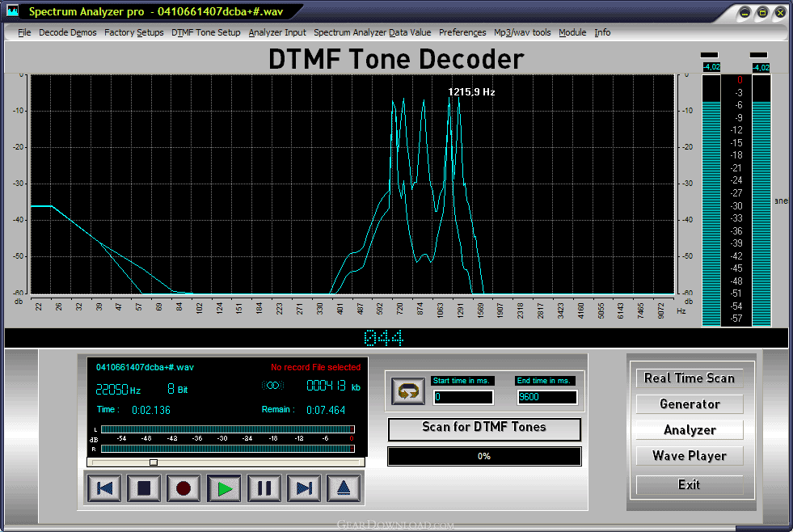The image size is (793, 532).
Task: Click the decoded digits 044 display
Action: [x=383, y=338]
